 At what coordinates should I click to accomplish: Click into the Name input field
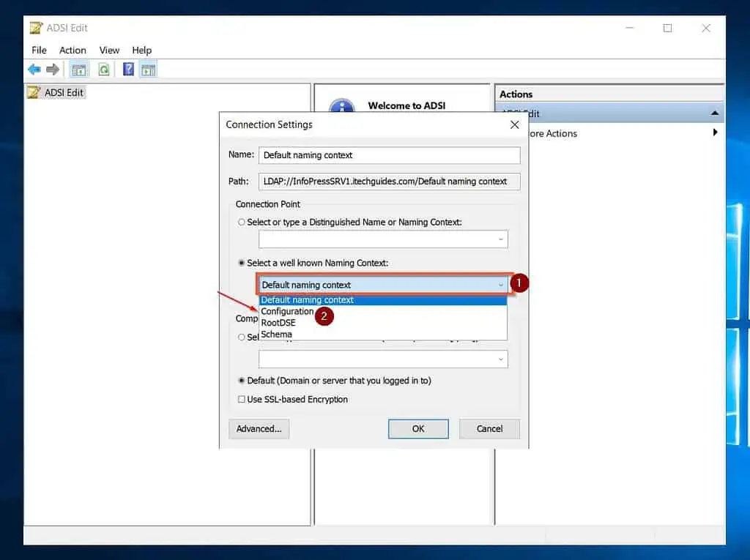[x=390, y=155]
